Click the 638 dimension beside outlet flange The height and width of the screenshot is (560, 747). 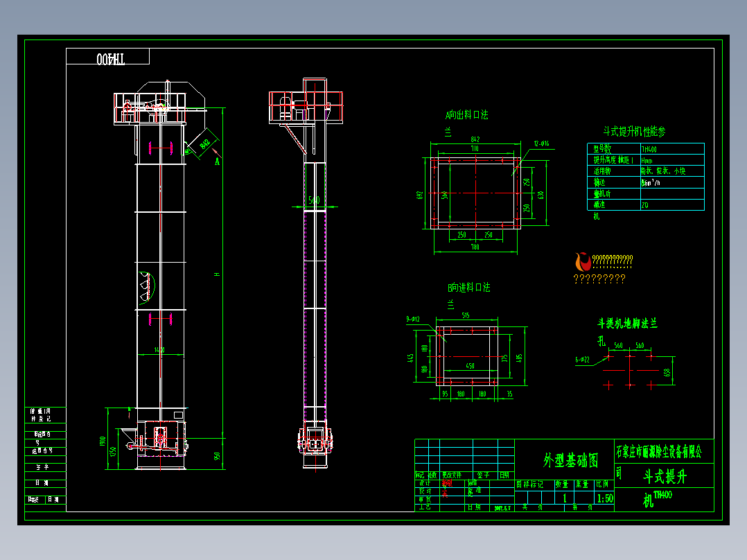(x=541, y=195)
